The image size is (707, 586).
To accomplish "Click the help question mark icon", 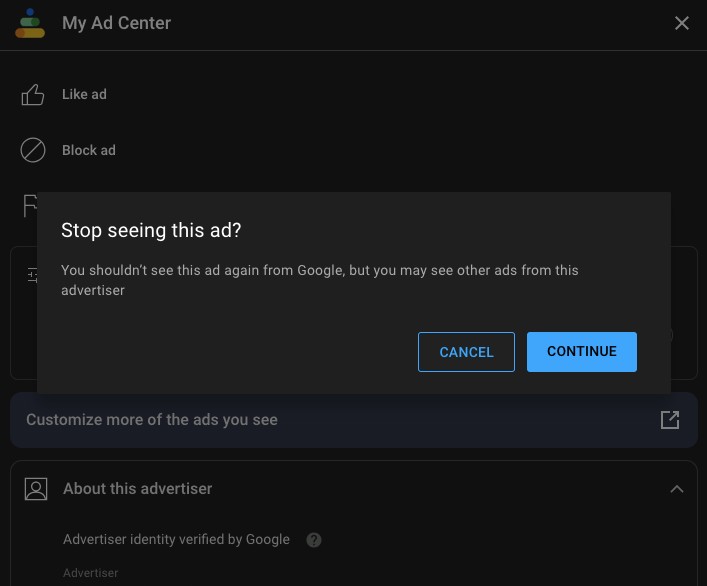I will pos(314,540).
